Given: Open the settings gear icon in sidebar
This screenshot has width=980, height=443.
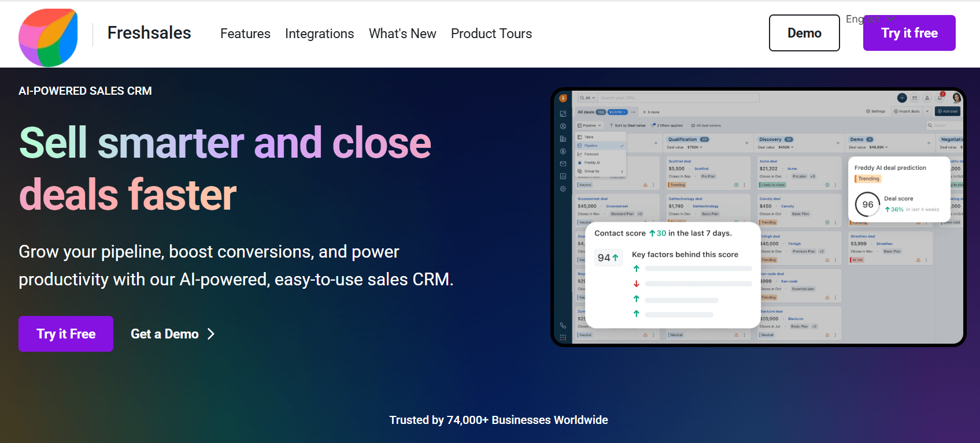Looking at the screenshot, I should tap(563, 189).
